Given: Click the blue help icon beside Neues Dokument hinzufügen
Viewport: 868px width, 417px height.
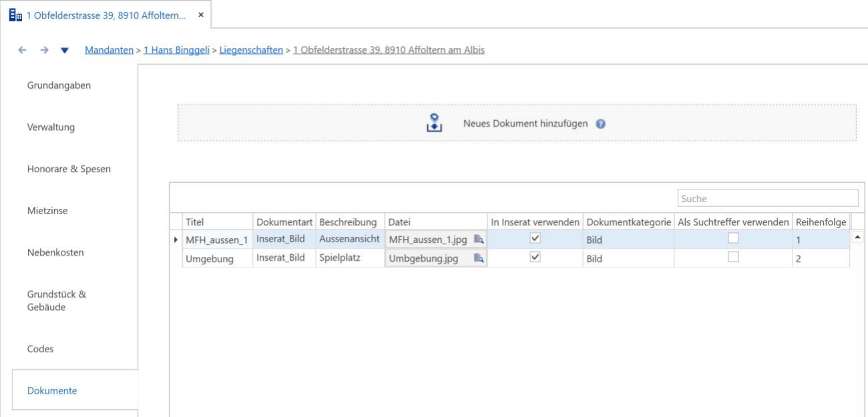Looking at the screenshot, I should tap(600, 123).
